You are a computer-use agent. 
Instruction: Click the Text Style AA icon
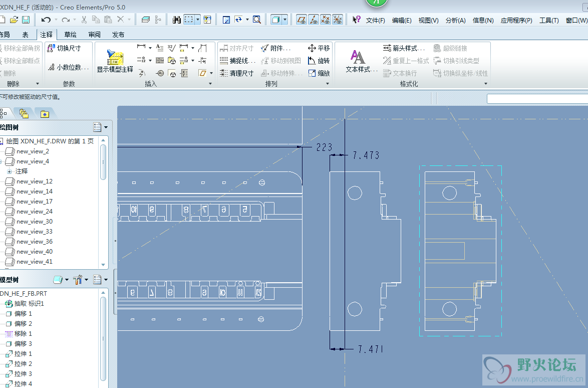[358, 57]
